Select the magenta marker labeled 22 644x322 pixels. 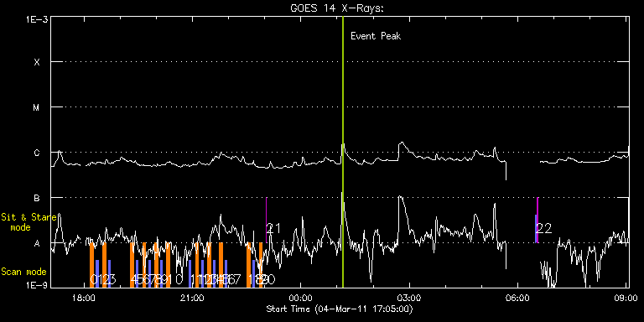[538, 221]
